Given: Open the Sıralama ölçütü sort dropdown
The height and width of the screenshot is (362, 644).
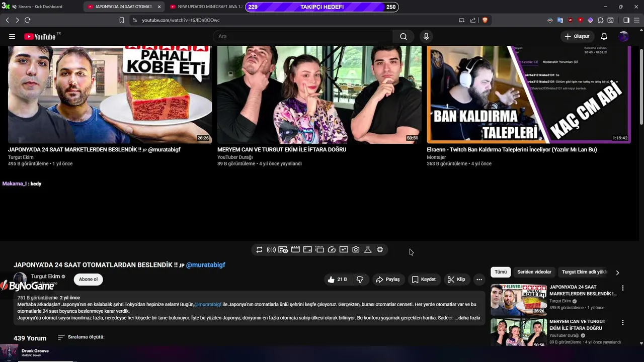Looking at the screenshot, I should click(x=81, y=337).
